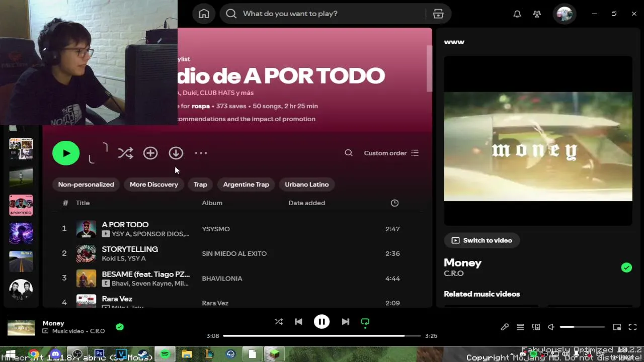Toggle shuffle in the player controls

[x=279, y=322]
